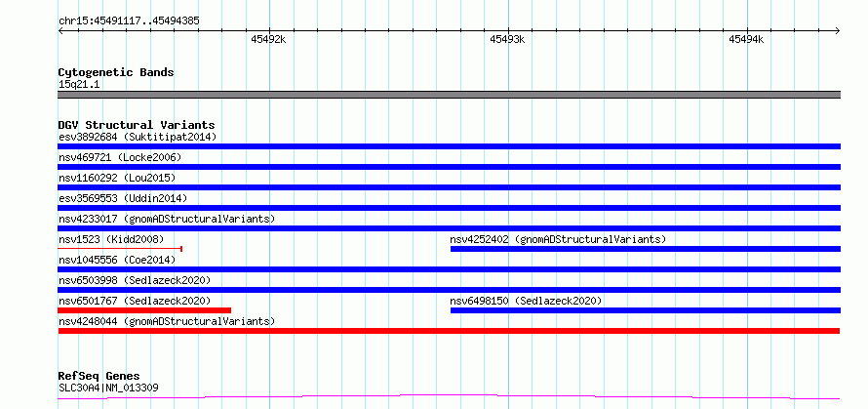Select the blue bar under nsv6503998
Image resolution: width=868 pixels, height=409 pixels.
(449, 290)
